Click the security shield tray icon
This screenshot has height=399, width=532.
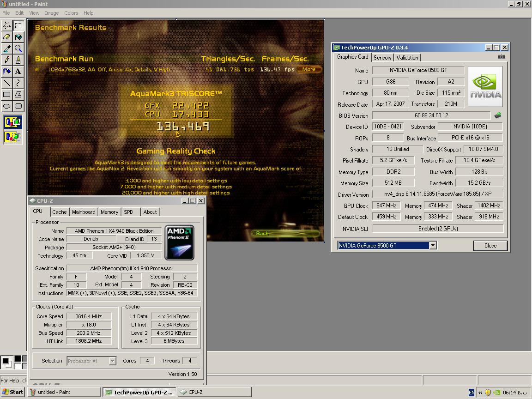(488, 393)
